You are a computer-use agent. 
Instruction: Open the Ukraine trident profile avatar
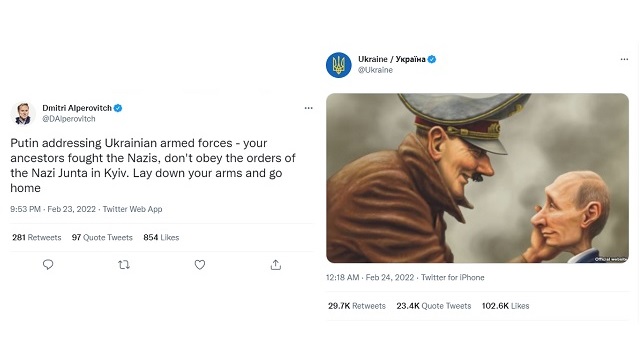pyautogui.click(x=338, y=65)
